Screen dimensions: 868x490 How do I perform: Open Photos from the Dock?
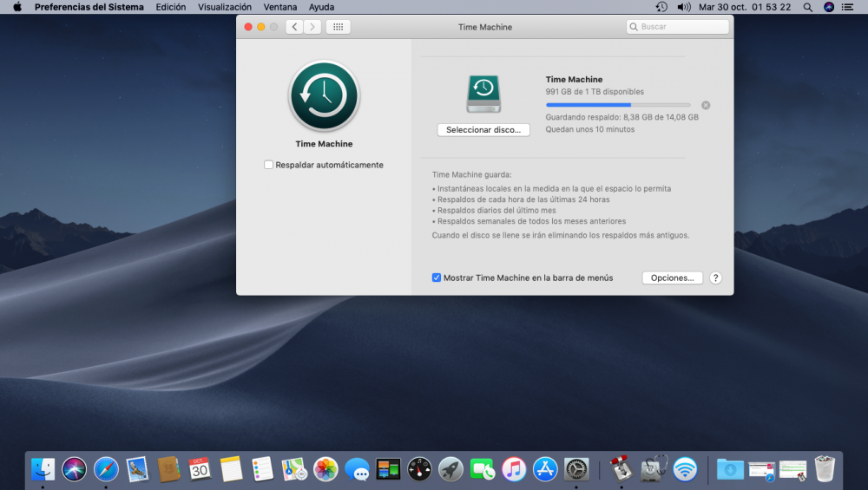coord(325,469)
